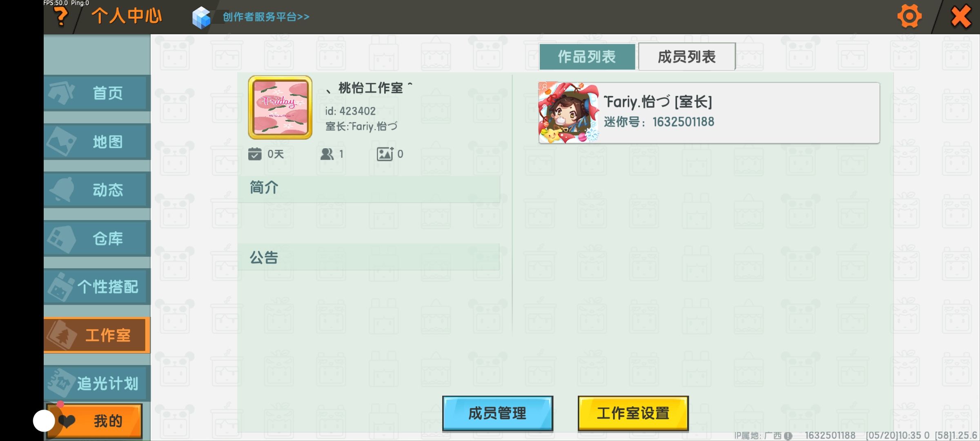Open the 地图 sidebar section
The width and height of the screenshot is (980, 441).
(97, 142)
